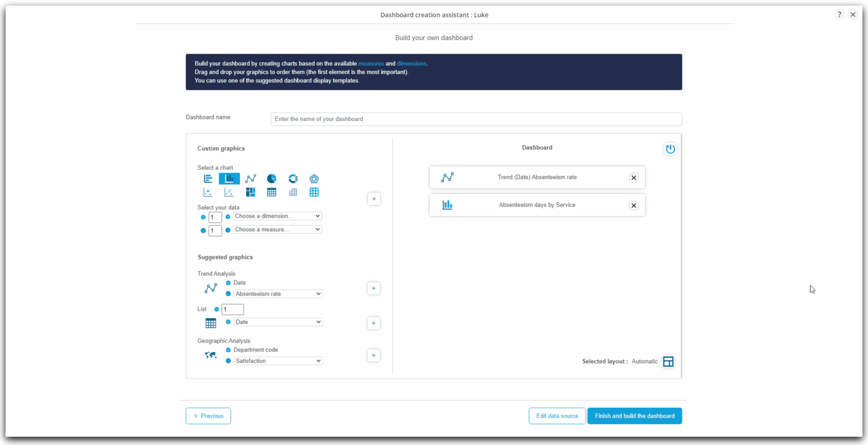The height and width of the screenshot is (445, 868).
Task: Click the bar icon on Absenteeism days card
Action: [447, 205]
